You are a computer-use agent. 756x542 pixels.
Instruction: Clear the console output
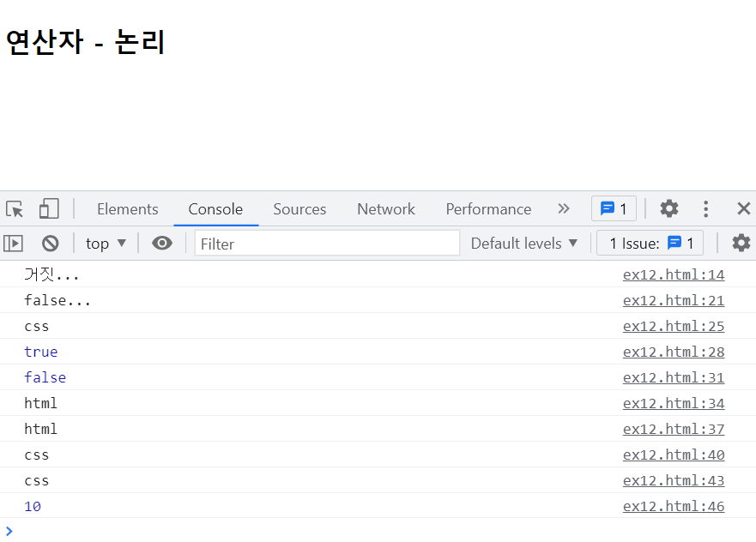click(50, 244)
